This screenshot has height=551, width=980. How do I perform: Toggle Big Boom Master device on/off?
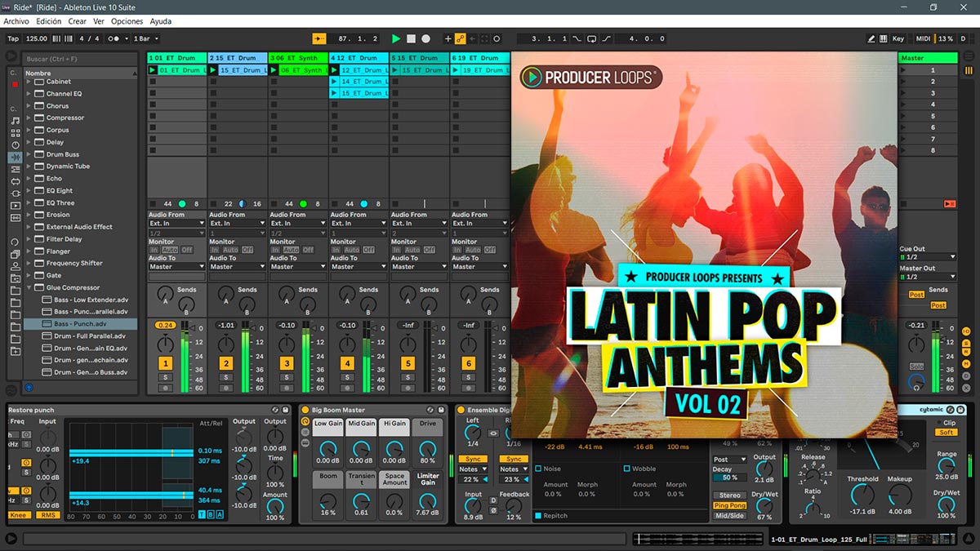click(305, 410)
